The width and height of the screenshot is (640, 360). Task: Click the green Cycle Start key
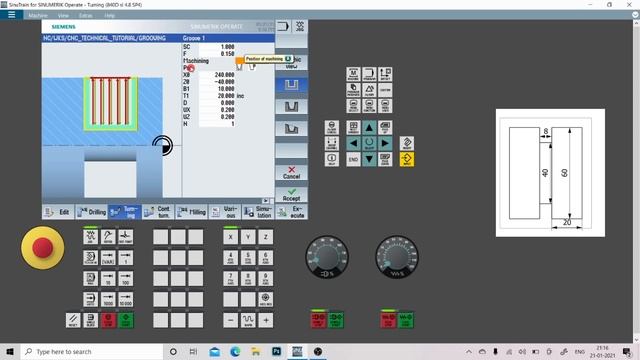[126, 320]
